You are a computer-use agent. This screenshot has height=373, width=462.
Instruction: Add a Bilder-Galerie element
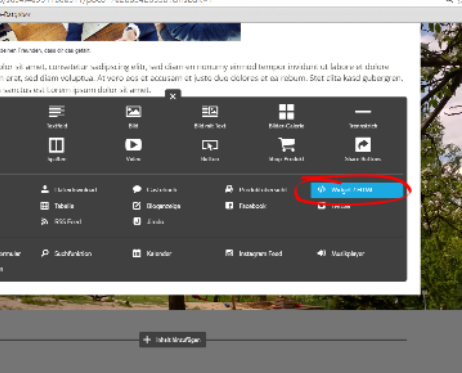[x=286, y=116]
